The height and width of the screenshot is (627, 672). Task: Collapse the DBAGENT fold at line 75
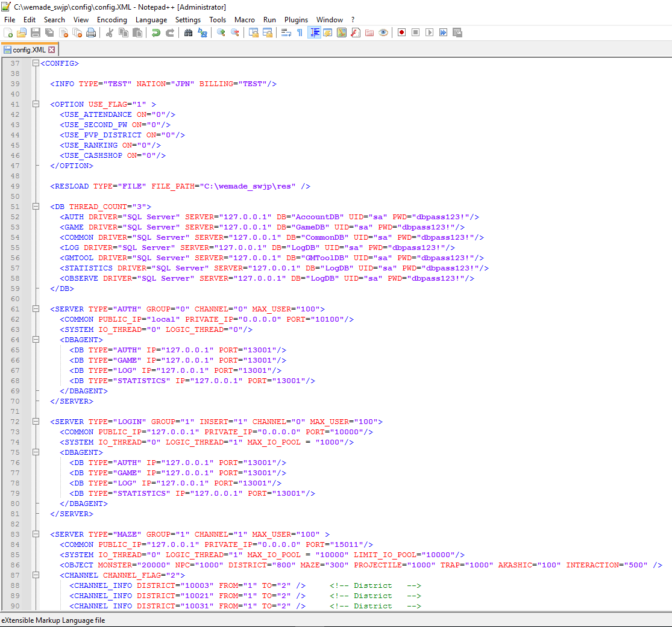click(36, 452)
